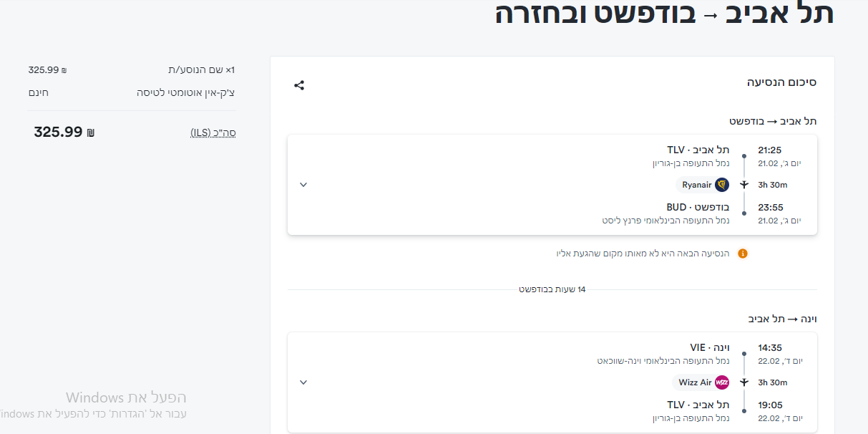
Task: Click the Ryanair airline badge label
Action: tap(696, 185)
